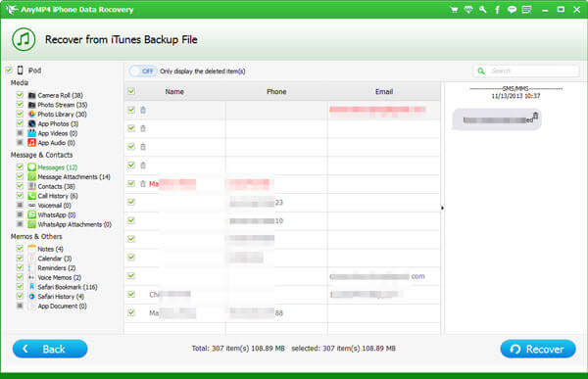Click the Back button
588x379 pixels.
click(x=50, y=349)
